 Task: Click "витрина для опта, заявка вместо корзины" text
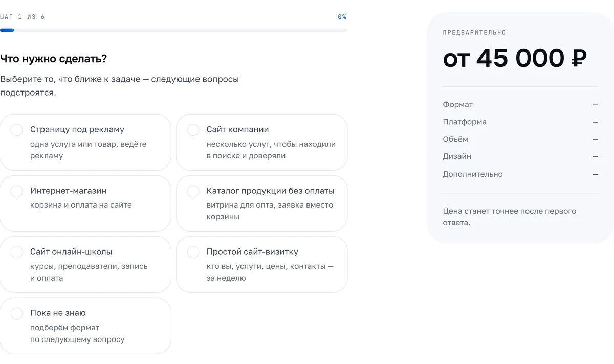click(270, 211)
